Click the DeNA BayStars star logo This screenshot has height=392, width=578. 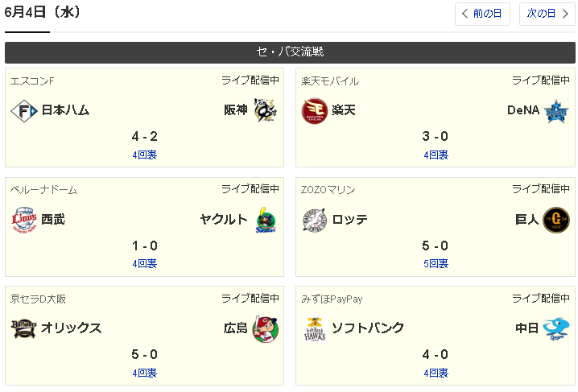point(555,110)
